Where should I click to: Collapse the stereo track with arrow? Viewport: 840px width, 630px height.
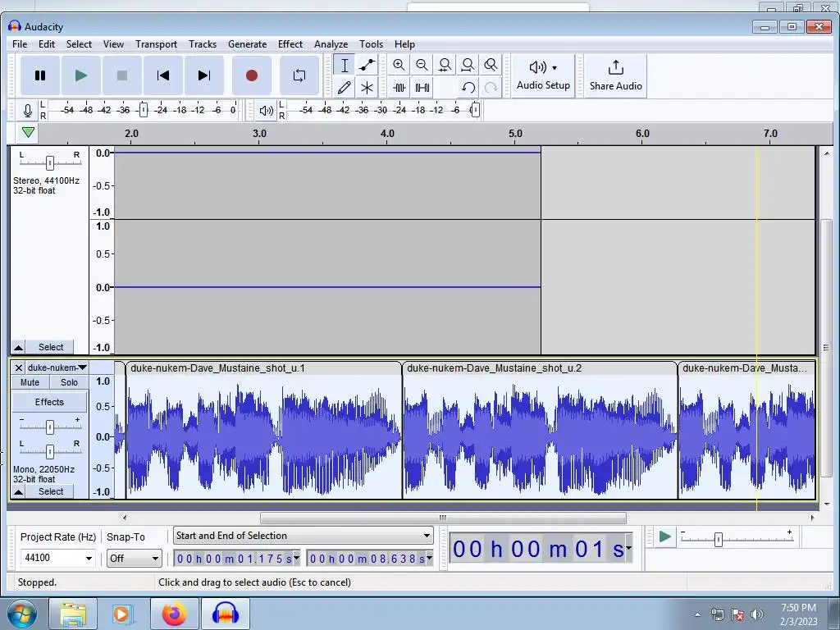tap(18, 347)
